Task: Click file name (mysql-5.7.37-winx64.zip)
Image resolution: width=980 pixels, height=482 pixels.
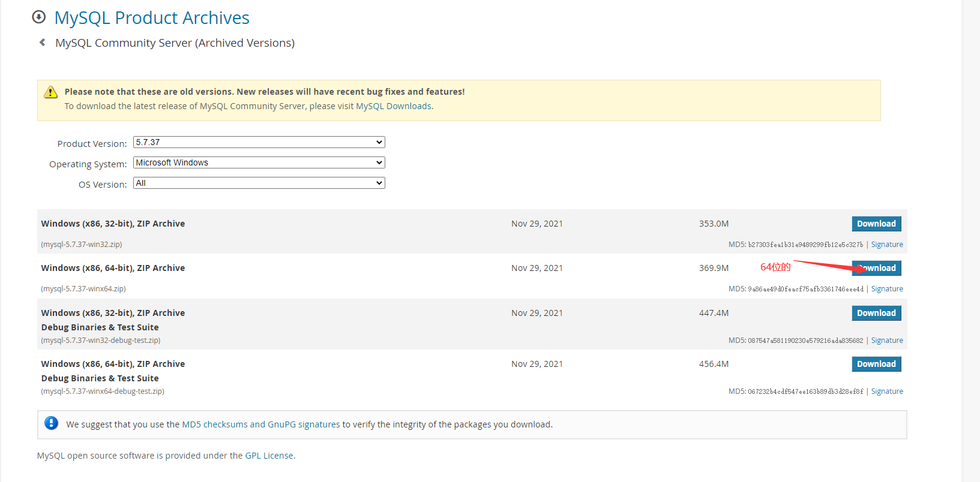Action: click(x=83, y=289)
